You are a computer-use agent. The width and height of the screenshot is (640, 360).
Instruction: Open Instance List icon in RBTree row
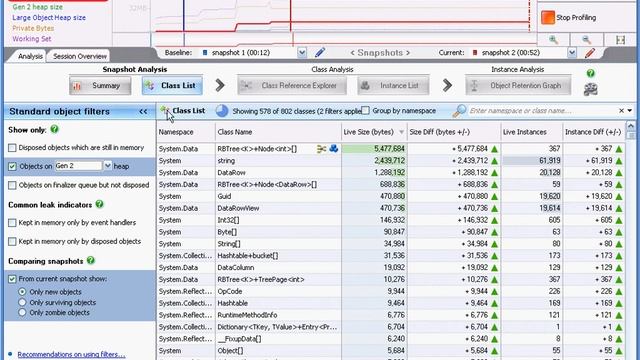coord(333,149)
